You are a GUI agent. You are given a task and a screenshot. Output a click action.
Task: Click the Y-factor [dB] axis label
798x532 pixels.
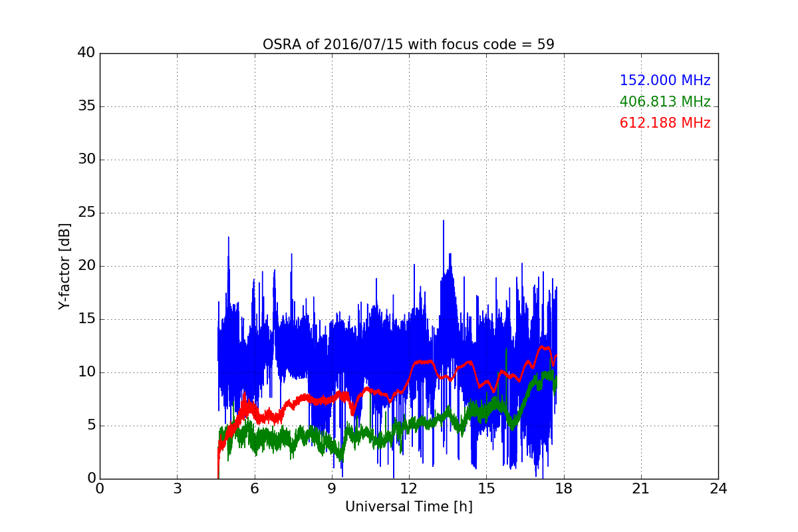pos(65,266)
